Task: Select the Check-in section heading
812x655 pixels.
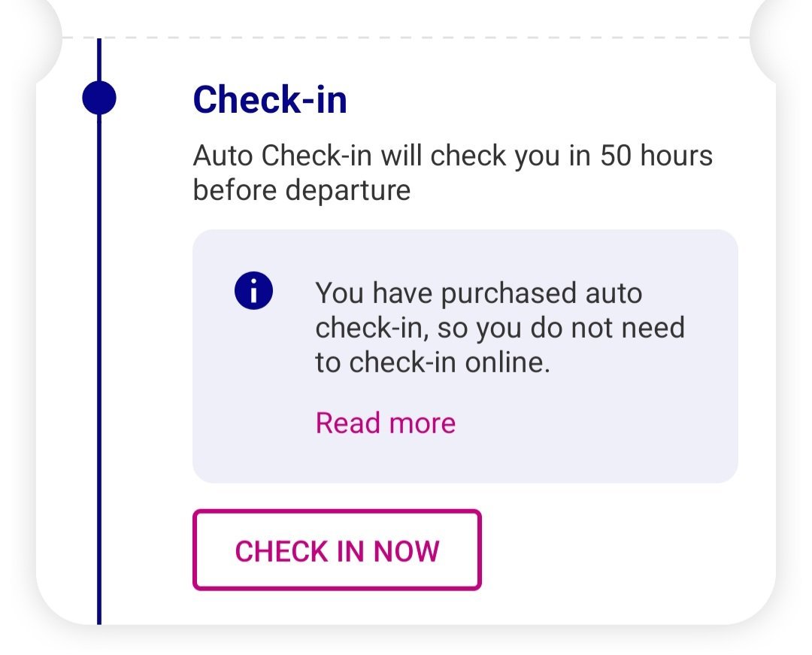Action: [270, 99]
